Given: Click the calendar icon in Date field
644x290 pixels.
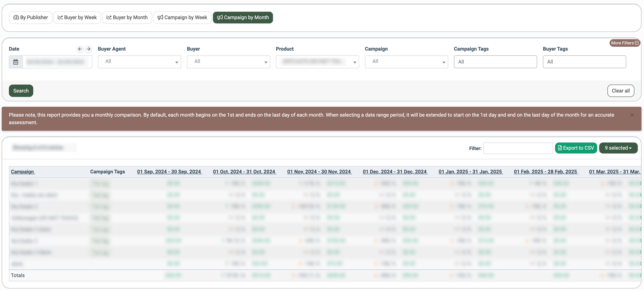Looking at the screenshot, I should pos(16,62).
